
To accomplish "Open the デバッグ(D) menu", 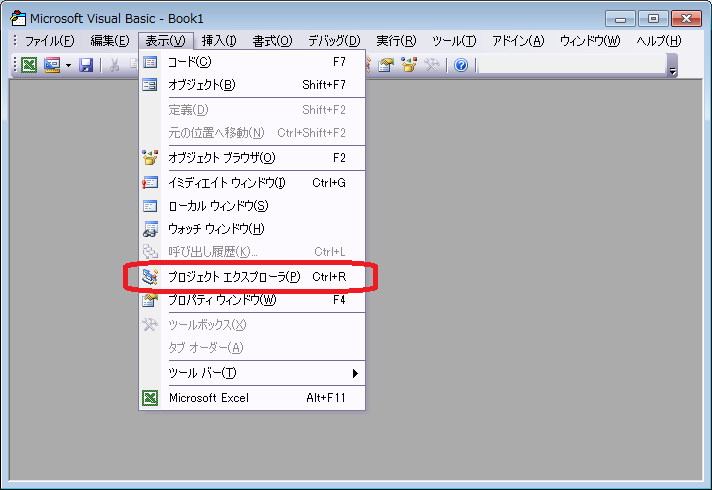I will (x=334, y=41).
